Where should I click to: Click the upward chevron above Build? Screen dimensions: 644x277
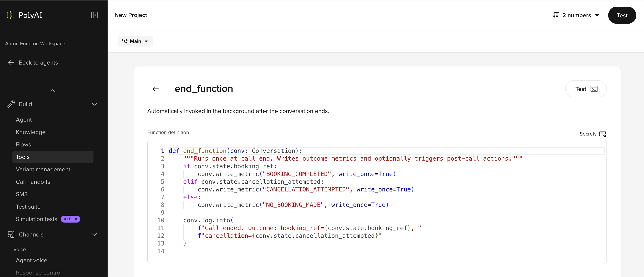[x=53, y=90]
